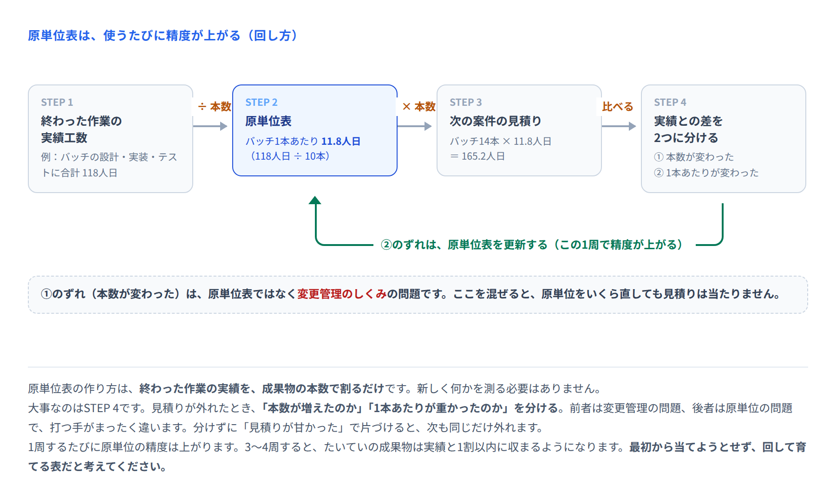Viewport: 836px width, 504px height.
Task: Click the bold phrase 終わった作業の実績を、成果物の本数で割るだけ
Action: tap(262, 388)
